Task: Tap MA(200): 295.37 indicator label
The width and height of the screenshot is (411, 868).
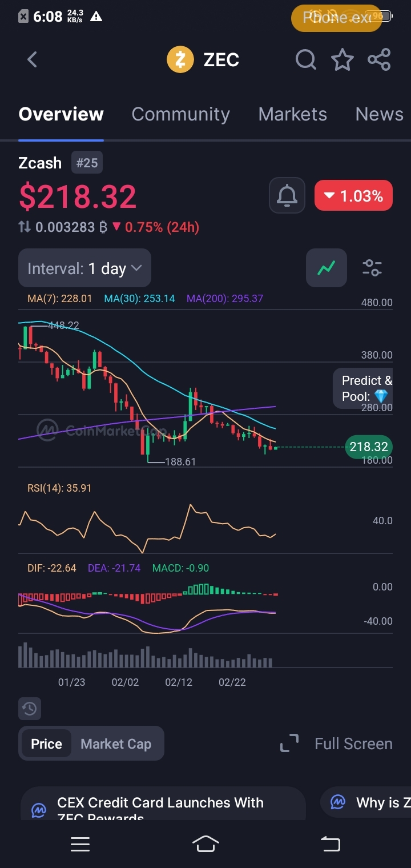Action: pyautogui.click(x=225, y=298)
